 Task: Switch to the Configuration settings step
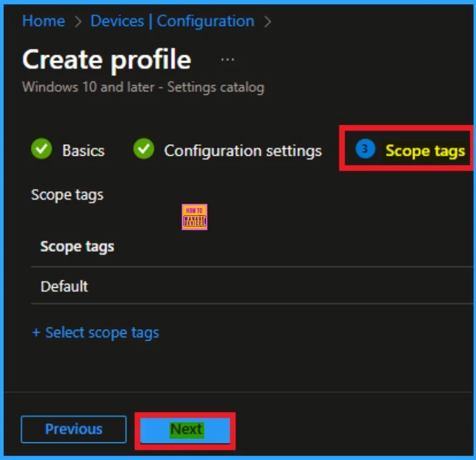243,151
